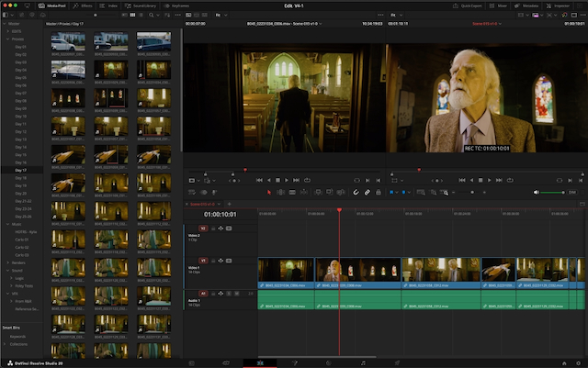Open Timeline View Options icon
The height and width of the screenshot is (368, 588).
click(192, 192)
